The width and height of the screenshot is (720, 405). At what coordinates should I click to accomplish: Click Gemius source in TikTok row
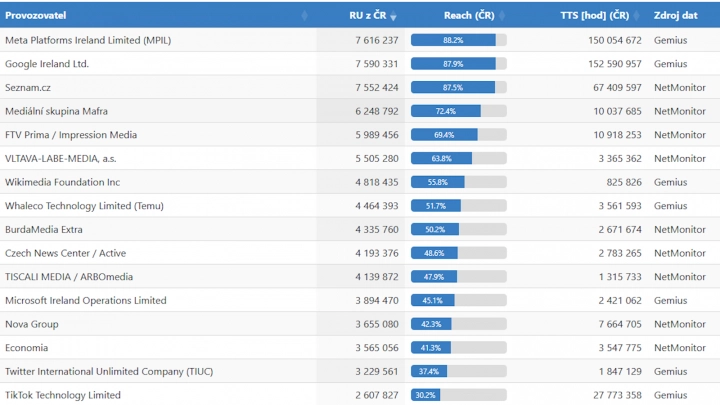point(670,395)
